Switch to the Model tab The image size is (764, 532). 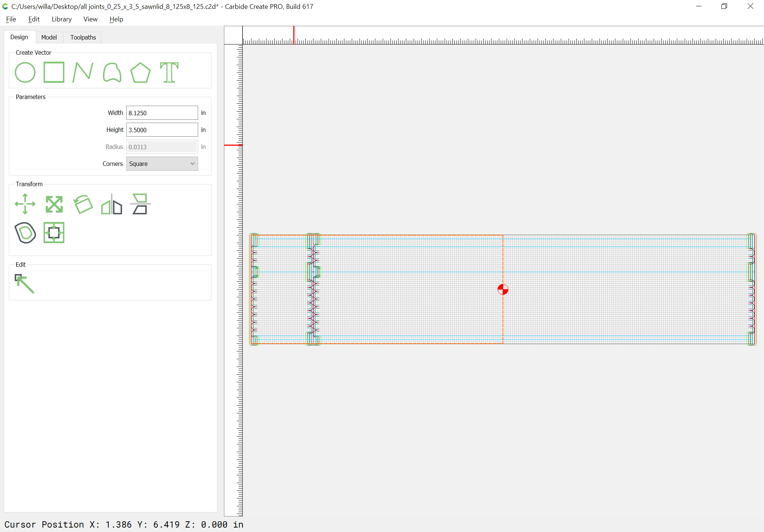(x=49, y=37)
